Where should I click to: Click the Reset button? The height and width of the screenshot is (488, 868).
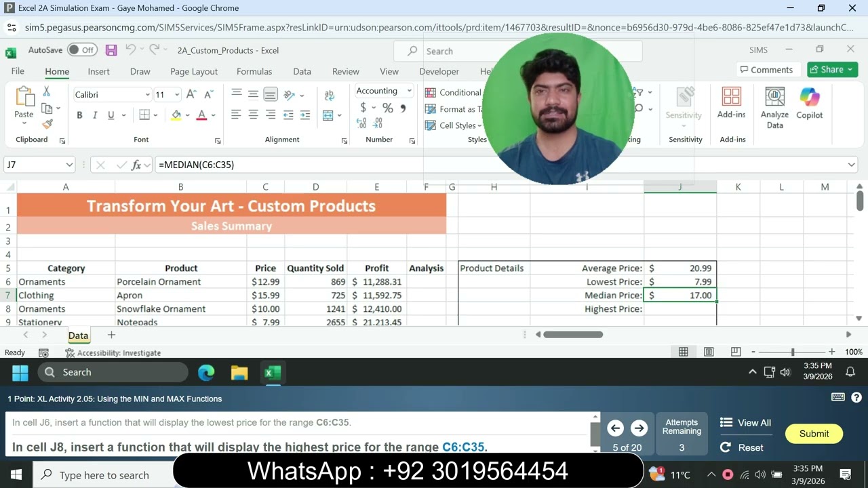742,447
